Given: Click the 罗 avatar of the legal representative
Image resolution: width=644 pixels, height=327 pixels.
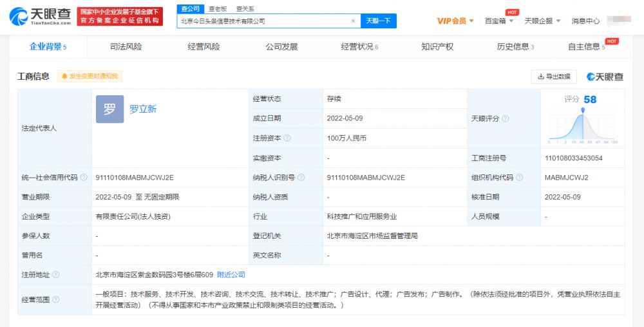Looking at the screenshot, I should [109, 109].
